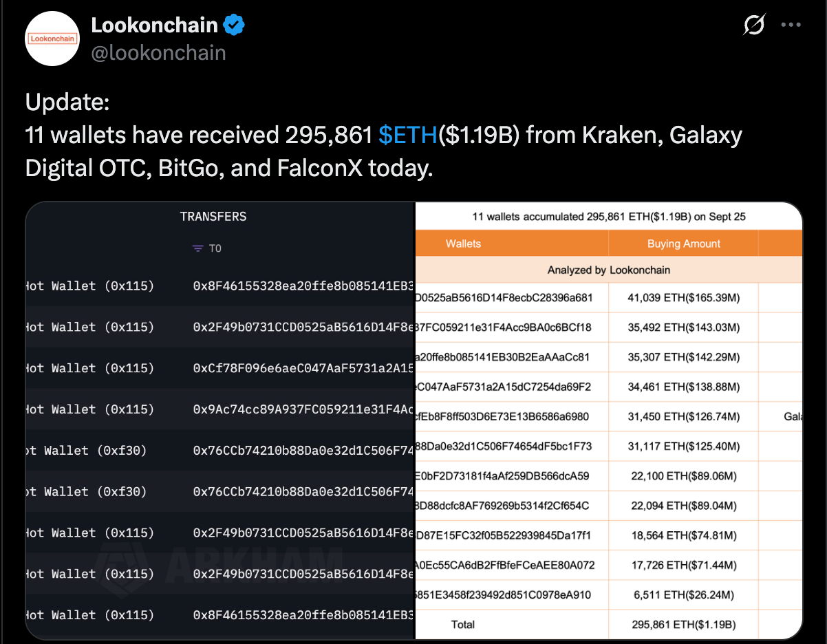
Task: Click the blue verified badge
Action: tap(234, 25)
